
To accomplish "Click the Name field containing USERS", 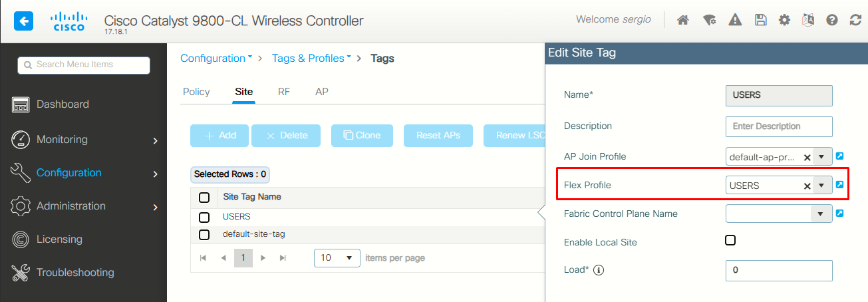I will 779,95.
